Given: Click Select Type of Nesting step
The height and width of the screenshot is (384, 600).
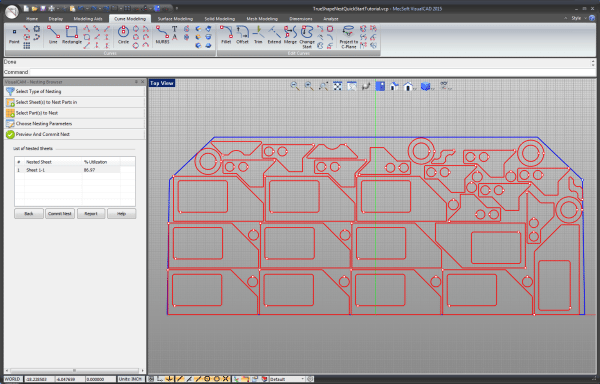Looking at the screenshot, I should [75, 91].
